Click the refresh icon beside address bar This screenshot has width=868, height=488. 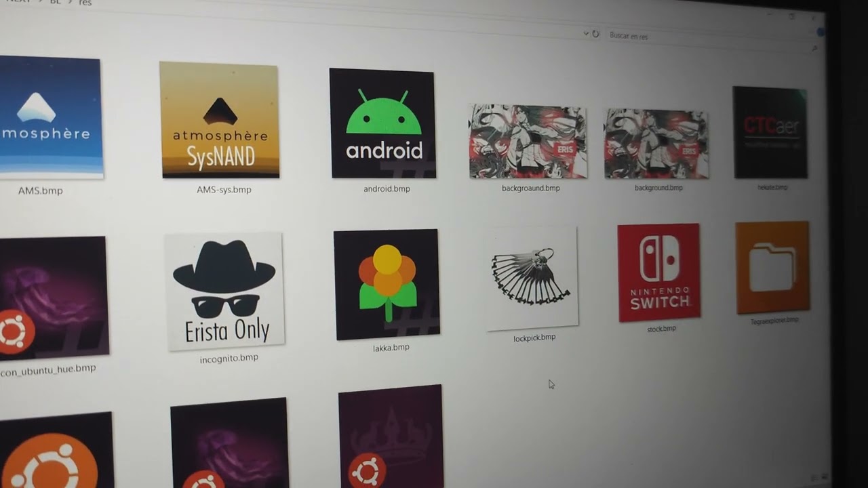point(595,34)
